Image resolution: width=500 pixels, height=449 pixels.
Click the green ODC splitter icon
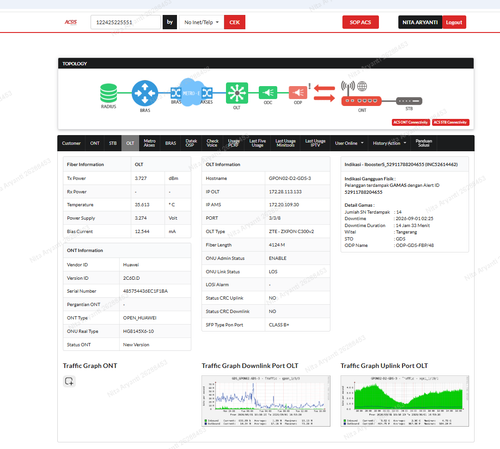coord(268,92)
